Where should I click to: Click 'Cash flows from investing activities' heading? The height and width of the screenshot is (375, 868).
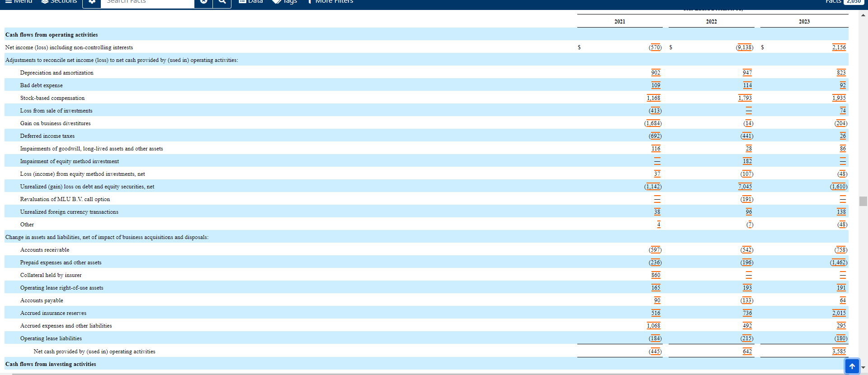pyautogui.click(x=51, y=364)
